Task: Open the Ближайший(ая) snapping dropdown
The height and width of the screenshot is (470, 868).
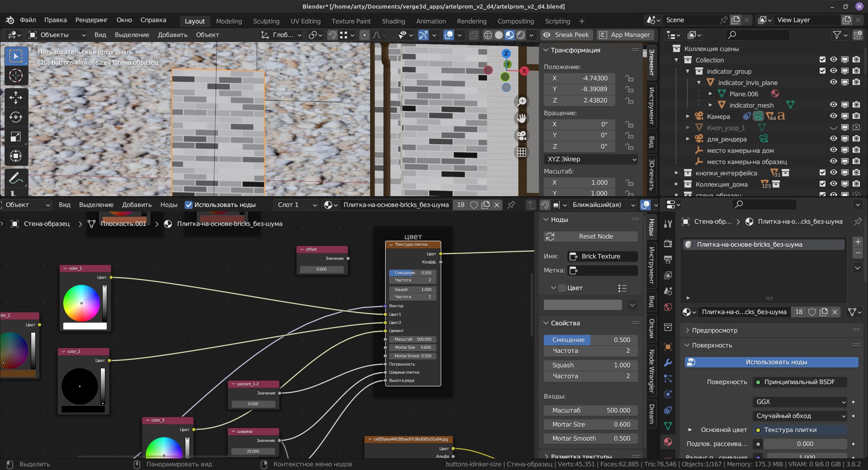Action: tap(602, 205)
